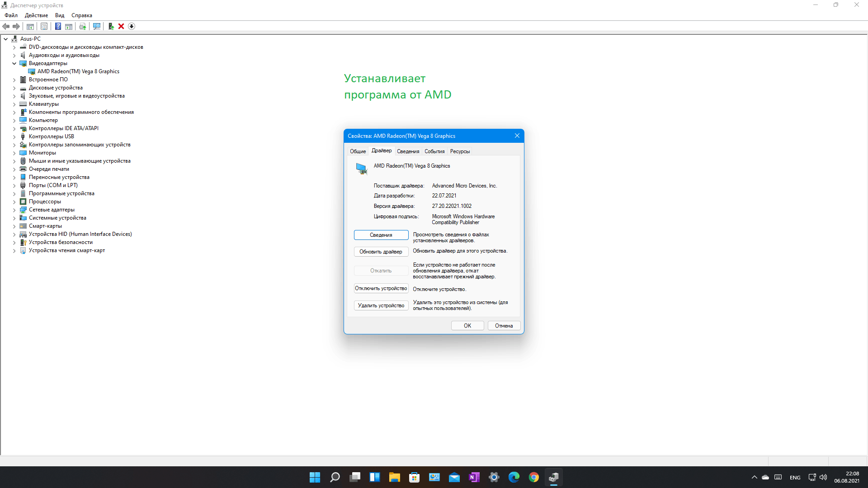Select AMD Radeon(TM) Vega 8 Graphics tree item
The height and width of the screenshot is (488, 868).
(x=78, y=71)
